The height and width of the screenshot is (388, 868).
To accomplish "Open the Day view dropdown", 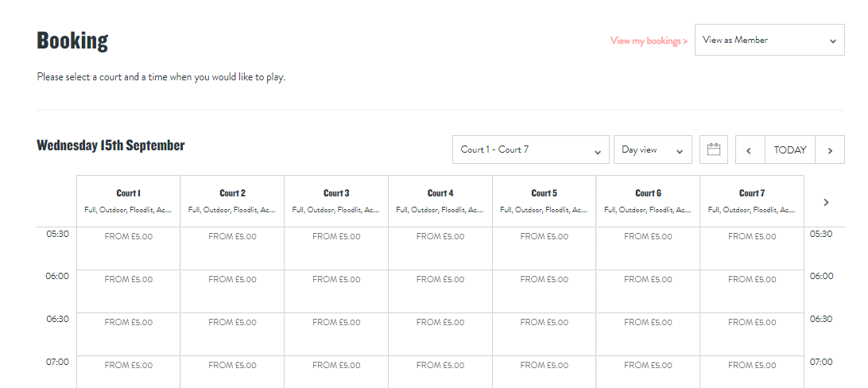I will tap(652, 149).
